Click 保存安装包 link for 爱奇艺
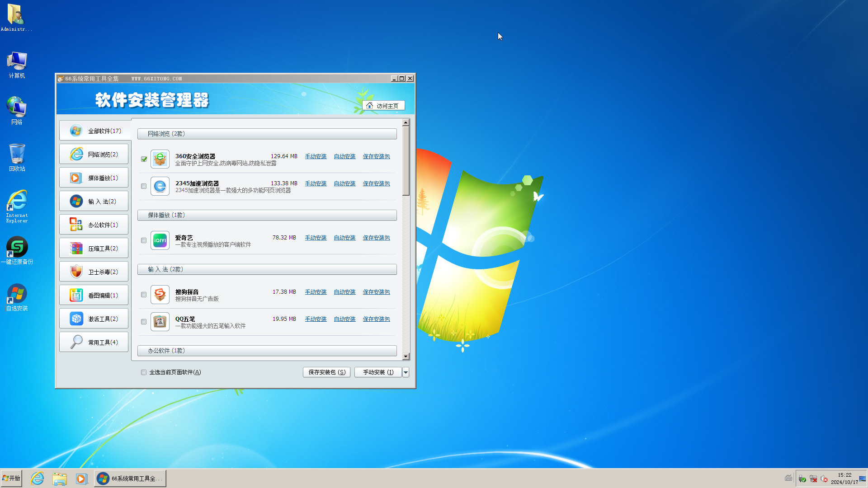 tap(376, 238)
